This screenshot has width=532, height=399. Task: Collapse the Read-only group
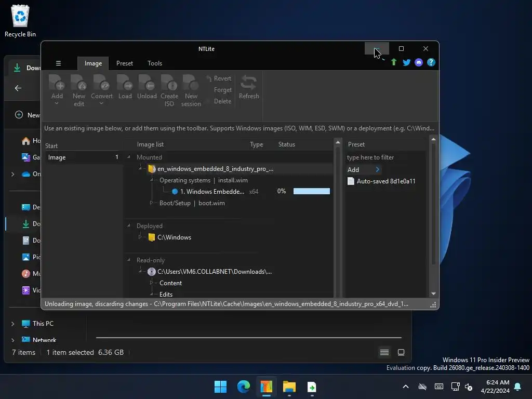[x=129, y=260]
